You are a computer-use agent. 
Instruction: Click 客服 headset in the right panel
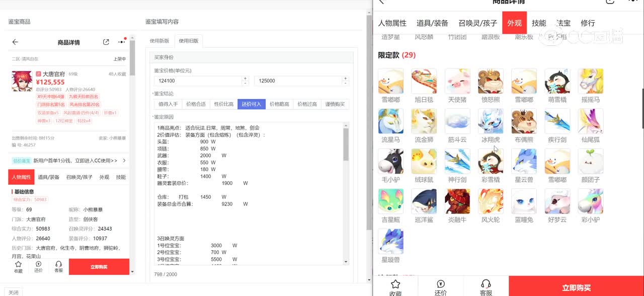(x=486, y=287)
